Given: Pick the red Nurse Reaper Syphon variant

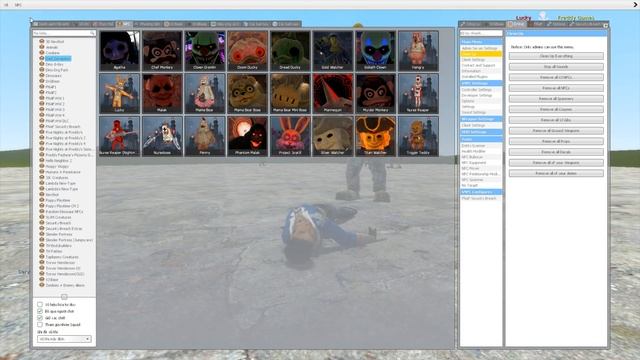Looking at the screenshot, I should (120, 136).
